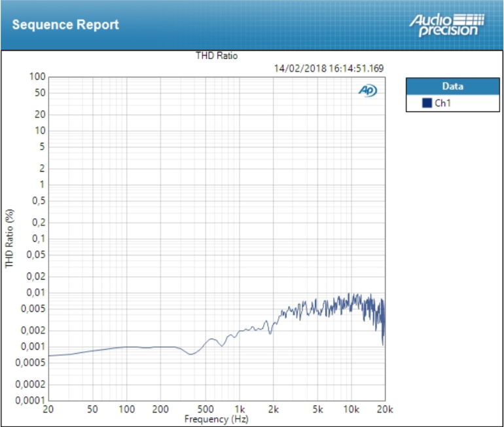
Task: Click the AP watermark icon on the graph
Action: coord(367,91)
